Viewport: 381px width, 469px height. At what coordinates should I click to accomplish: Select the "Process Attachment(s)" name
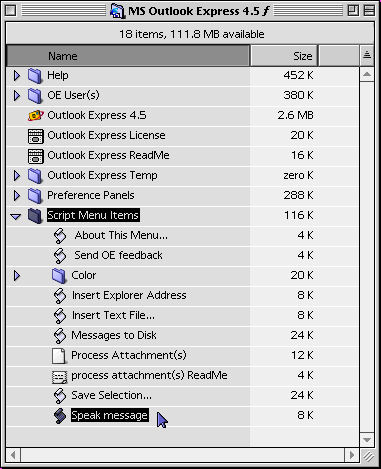click(x=129, y=355)
